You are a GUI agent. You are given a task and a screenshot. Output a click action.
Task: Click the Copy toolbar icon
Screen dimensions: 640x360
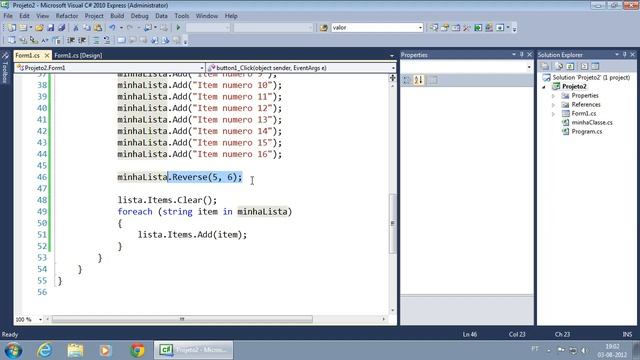pyautogui.click(x=87, y=28)
